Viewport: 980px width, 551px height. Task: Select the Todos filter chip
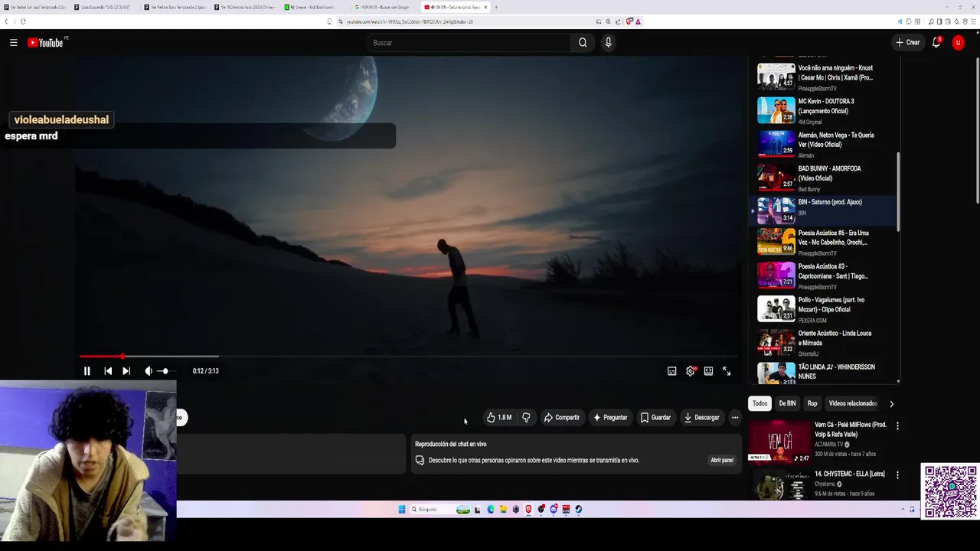(759, 403)
